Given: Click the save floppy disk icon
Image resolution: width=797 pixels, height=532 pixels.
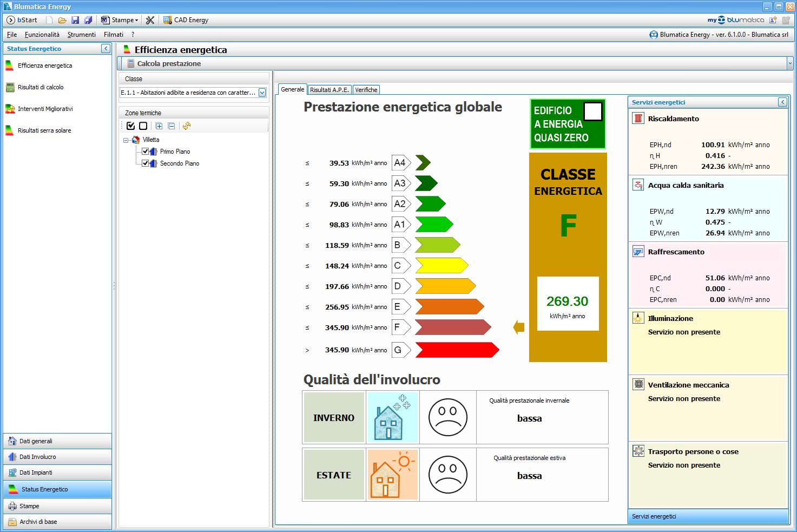Looking at the screenshot, I should coord(75,20).
